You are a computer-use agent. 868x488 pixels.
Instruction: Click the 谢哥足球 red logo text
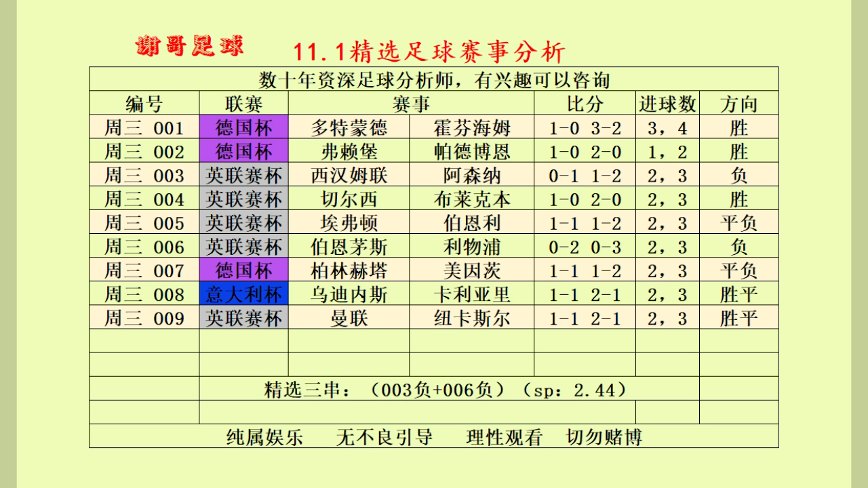pyautogui.click(x=189, y=45)
